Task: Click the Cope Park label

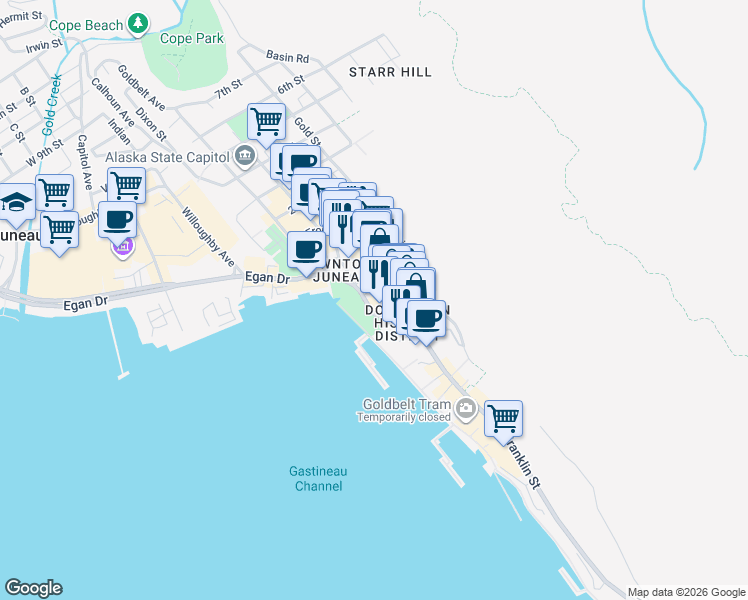Action: pyautogui.click(x=192, y=38)
